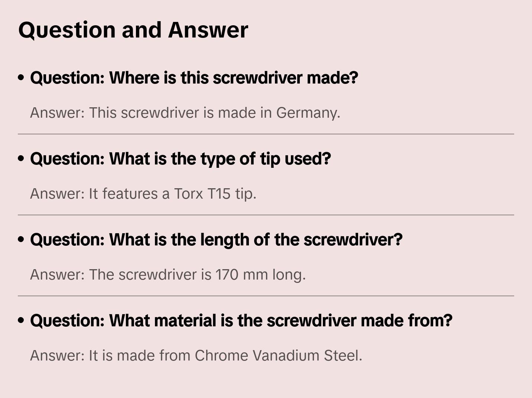
Task: Click the 170 mm long answer
Action: (x=168, y=274)
